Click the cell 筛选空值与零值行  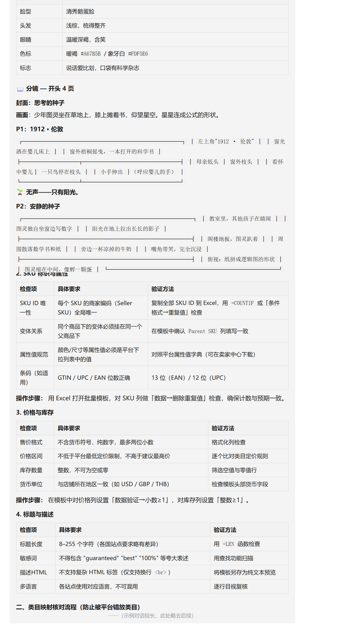tap(248, 470)
